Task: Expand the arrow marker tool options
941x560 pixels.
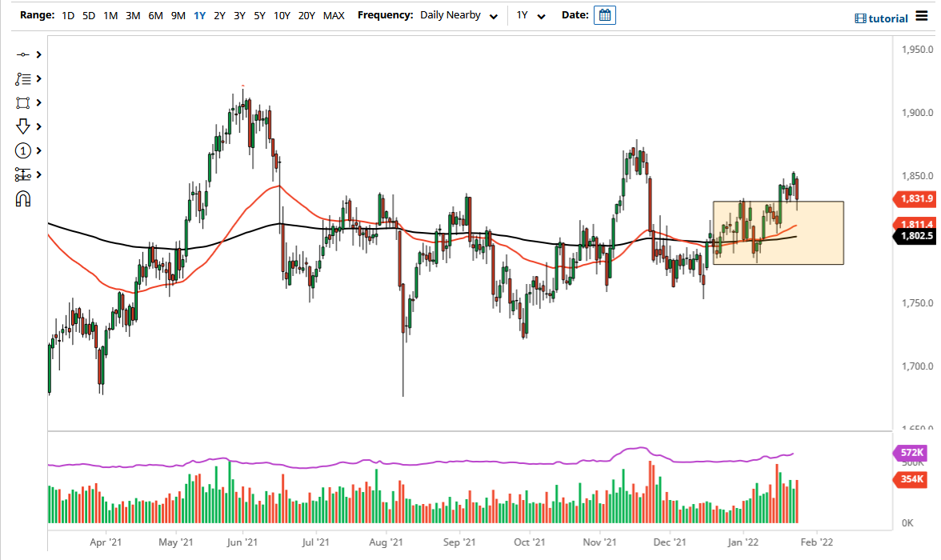Action: click(39, 126)
